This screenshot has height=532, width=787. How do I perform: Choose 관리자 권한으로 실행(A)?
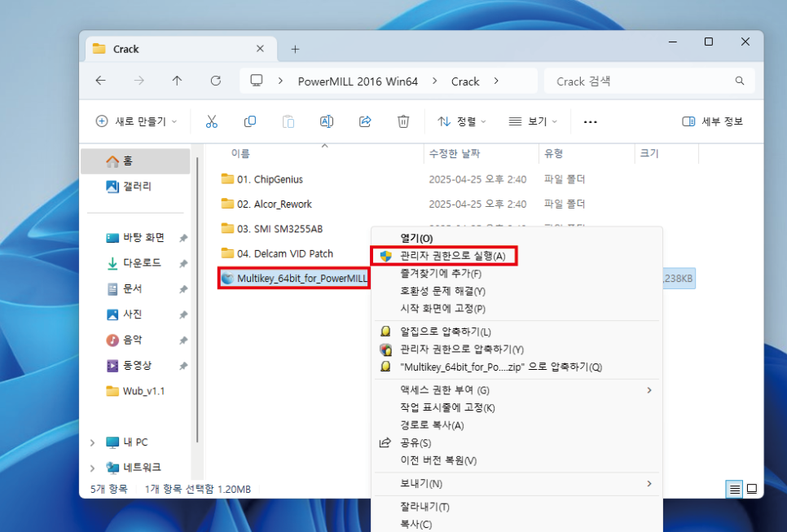pyautogui.click(x=517, y=256)
